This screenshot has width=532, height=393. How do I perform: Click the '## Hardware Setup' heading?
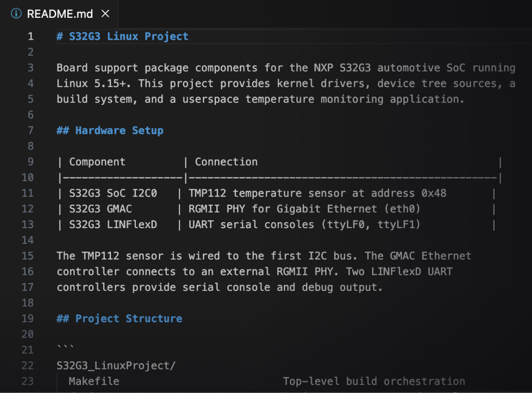click(x=110, y=130)
